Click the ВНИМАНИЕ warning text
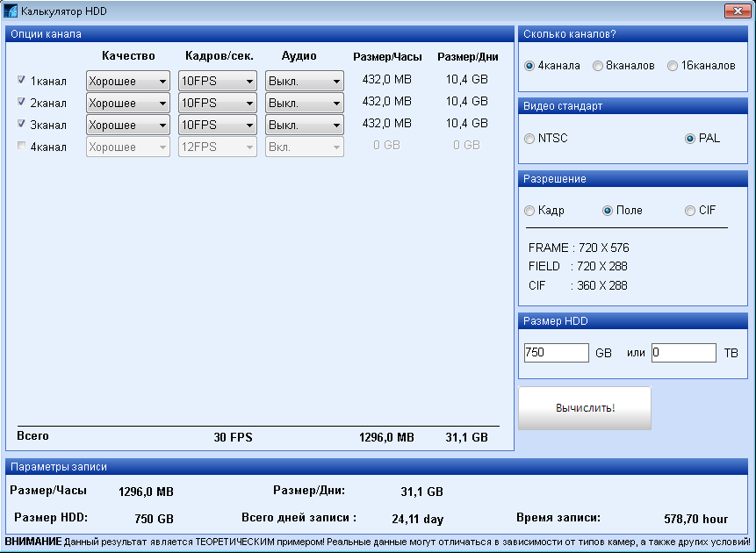 (378, 542)
